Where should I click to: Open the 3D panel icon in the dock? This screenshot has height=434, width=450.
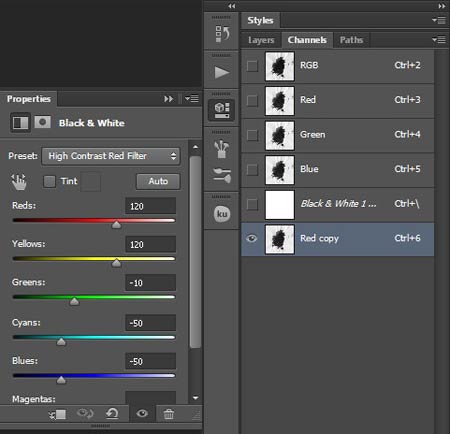(222, 110)
